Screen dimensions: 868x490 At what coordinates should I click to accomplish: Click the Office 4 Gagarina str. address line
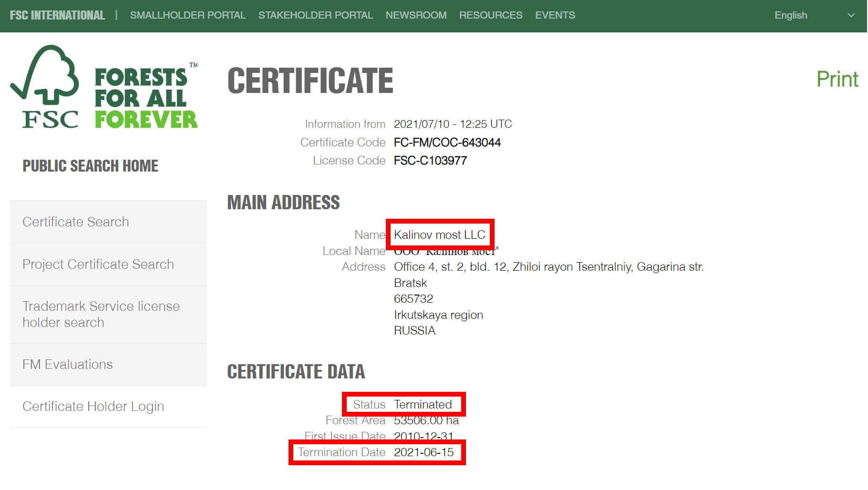point(548,267)
